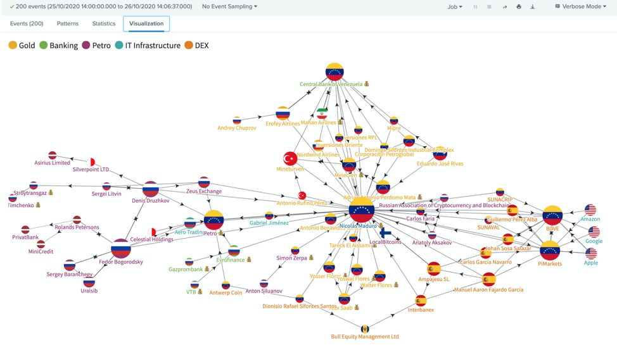Click the Anatoly Aksakov label
Screen dimensions: 617x364
(431, 242)
